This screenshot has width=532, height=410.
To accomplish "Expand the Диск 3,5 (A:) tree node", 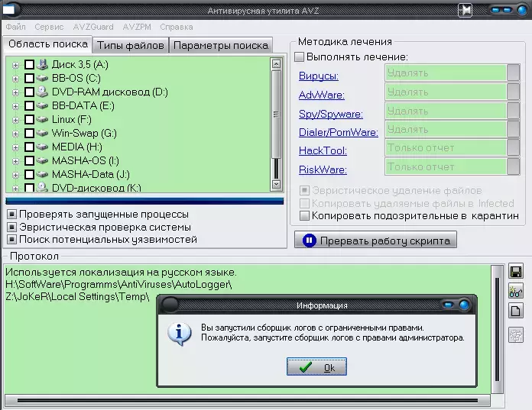I will point(15,65).
